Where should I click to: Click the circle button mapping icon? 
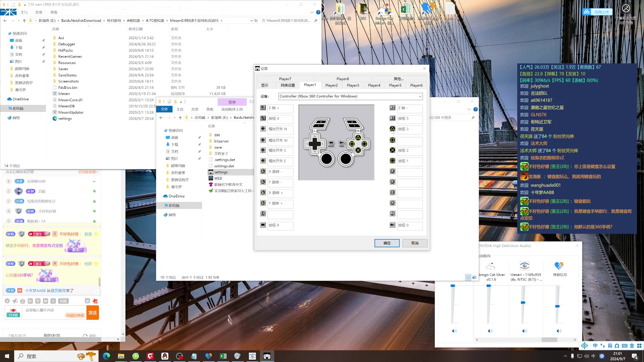point(392,161)
